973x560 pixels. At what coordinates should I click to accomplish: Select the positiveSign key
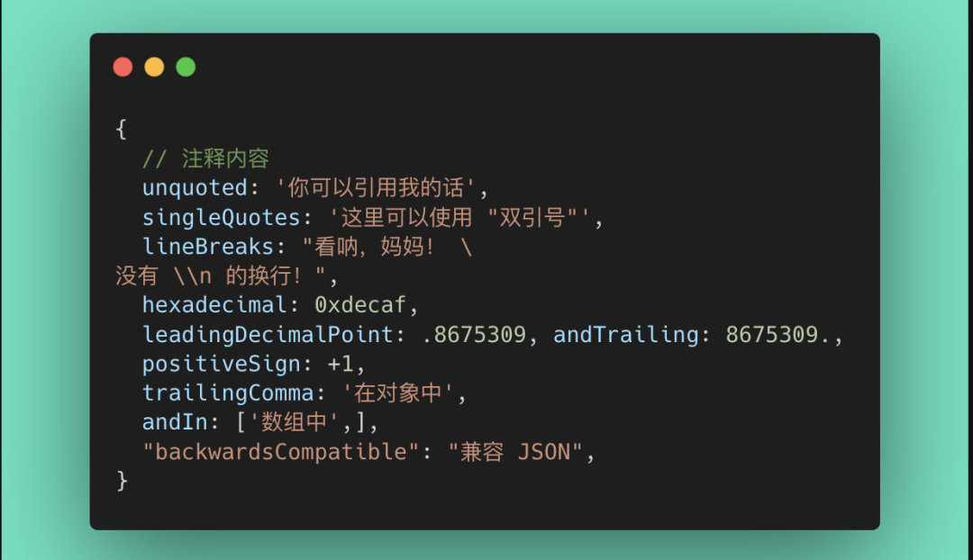220,364
